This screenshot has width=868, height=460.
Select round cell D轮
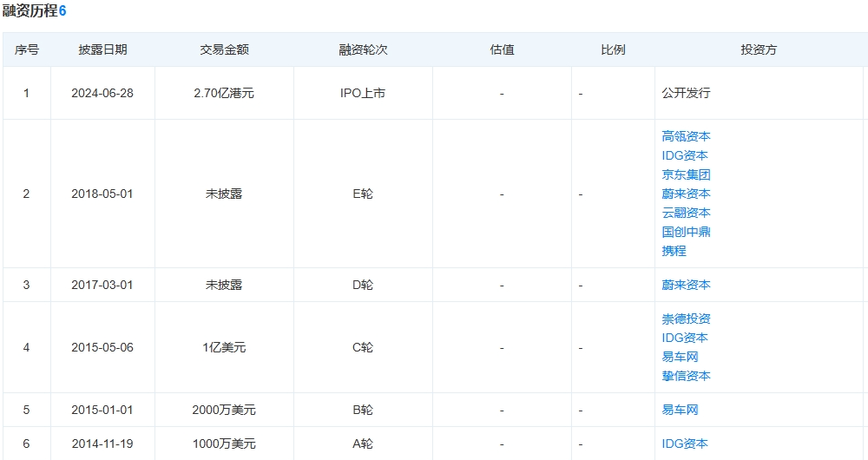[363, 285]
